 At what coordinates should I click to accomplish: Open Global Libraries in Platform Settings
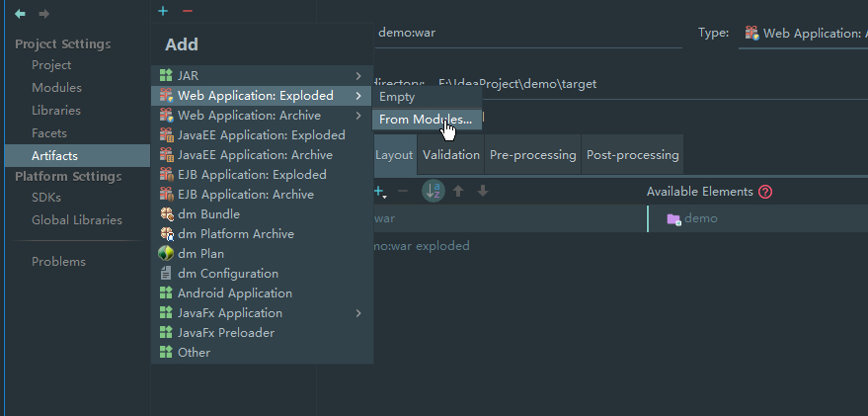(x=76, y=220)
